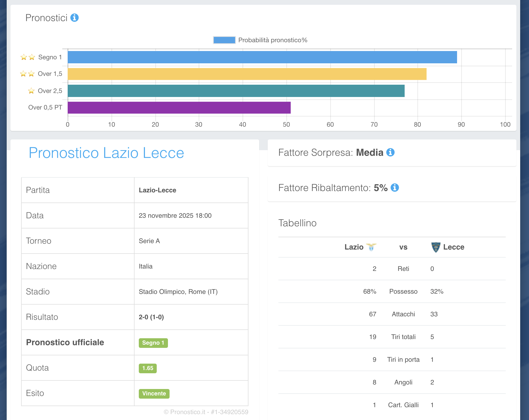Image resolution: width=529 pixels, height=420 pixels.
Task: Toggle the Probabilità pronostico% legend swatch
Action: click(224, 40)
